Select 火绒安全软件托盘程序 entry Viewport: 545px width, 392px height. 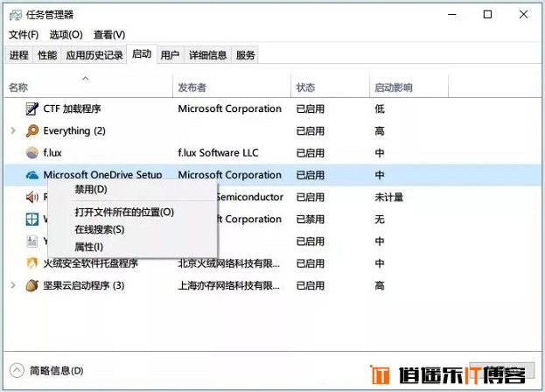(x=90, y=263)
